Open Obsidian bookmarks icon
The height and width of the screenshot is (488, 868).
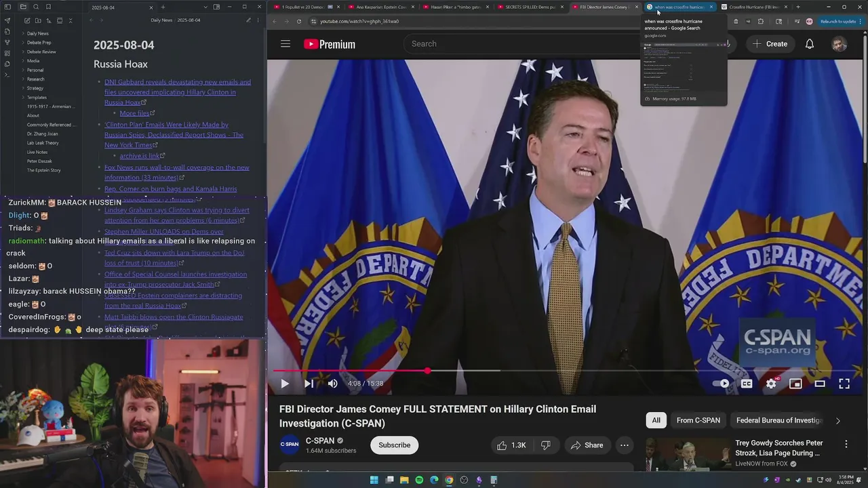(48, 7)
